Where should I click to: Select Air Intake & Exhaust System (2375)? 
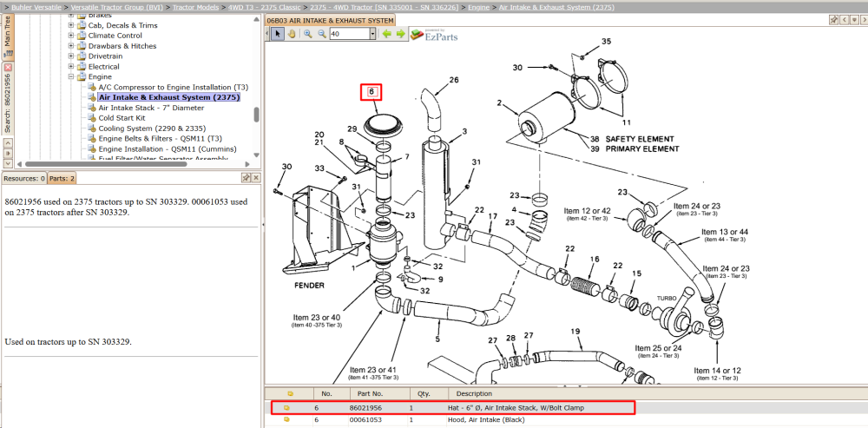(x=169, y=97)
